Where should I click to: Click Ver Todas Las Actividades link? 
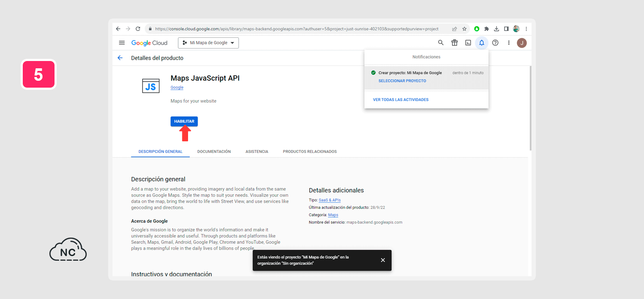pos(401,100)
